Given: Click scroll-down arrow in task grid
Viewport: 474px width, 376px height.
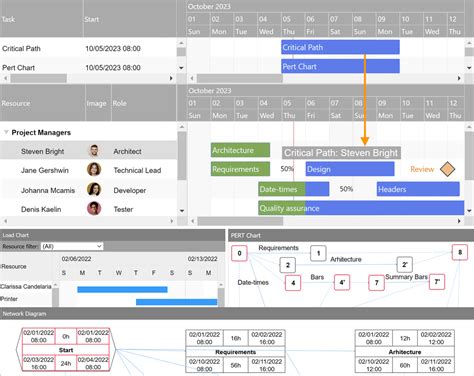Looking at the screenshot, I should (x=181, y=68).
